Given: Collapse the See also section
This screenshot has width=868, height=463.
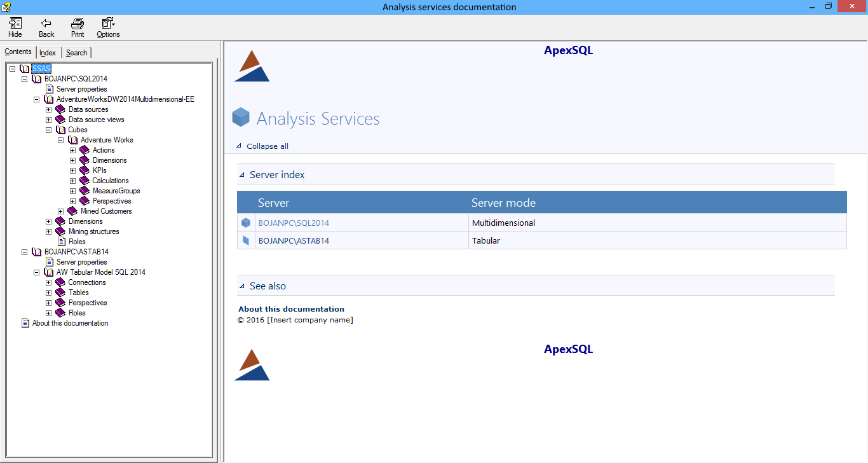Looking at the screenshot, I should tap(241, 286).
